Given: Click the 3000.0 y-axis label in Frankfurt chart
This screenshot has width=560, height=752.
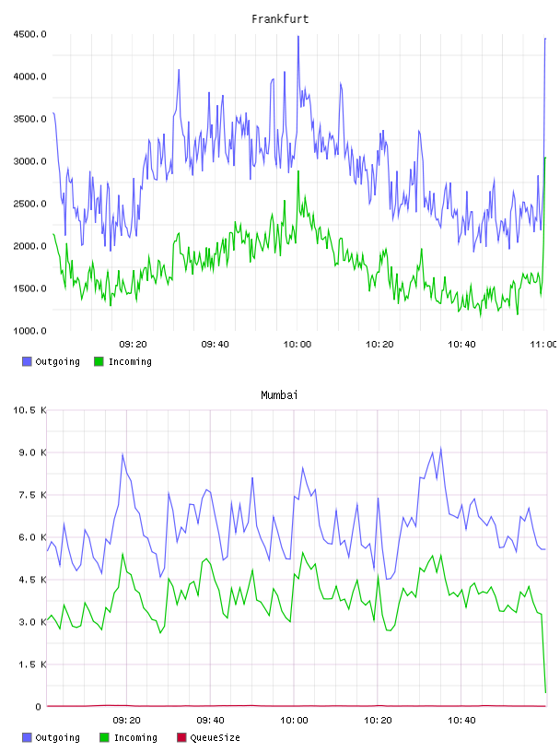Looking at the screenshot, I should tap(29, 161).
